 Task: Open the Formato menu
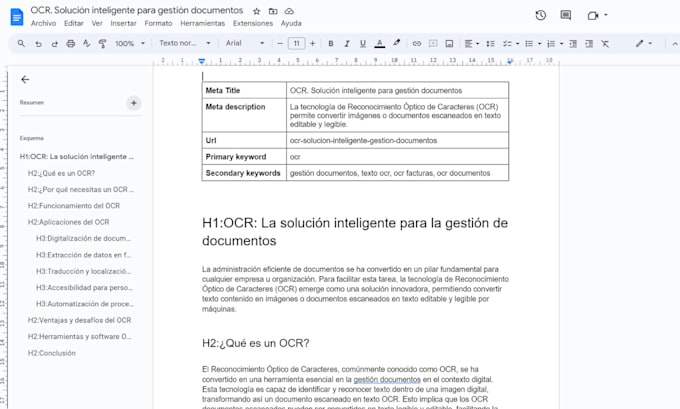(x=158, y=23)
